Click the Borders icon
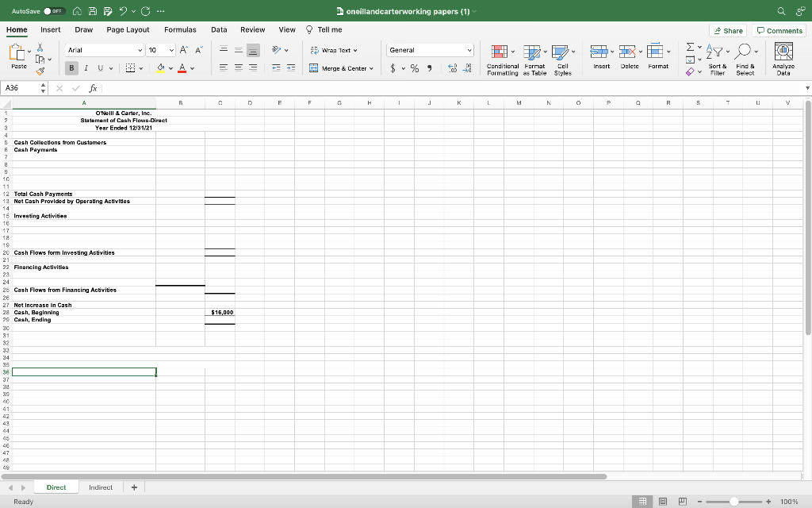Image resolution: width=812 pixels, height=508 pixels. [131, 68]
